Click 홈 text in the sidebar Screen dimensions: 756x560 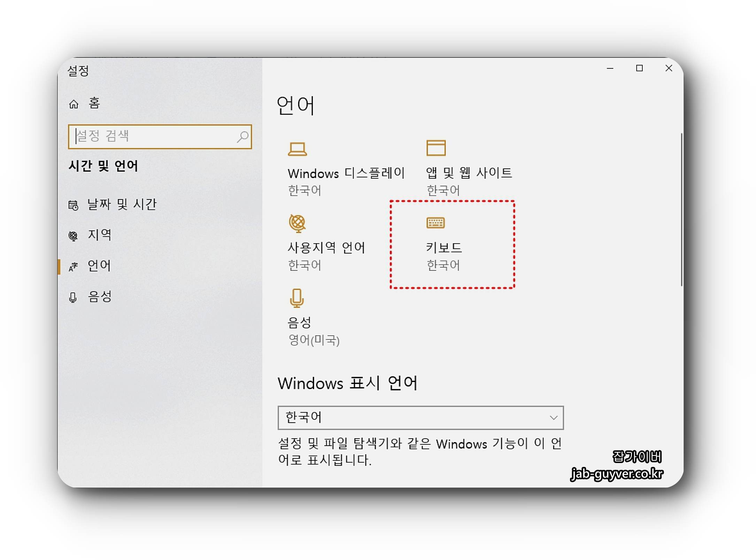click(x=94, y=103)
